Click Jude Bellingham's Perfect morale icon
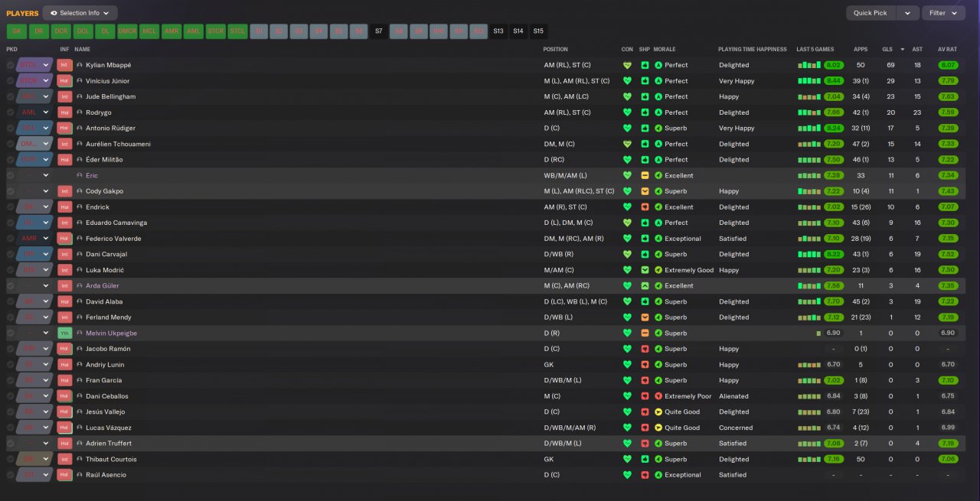 (658, 96)
